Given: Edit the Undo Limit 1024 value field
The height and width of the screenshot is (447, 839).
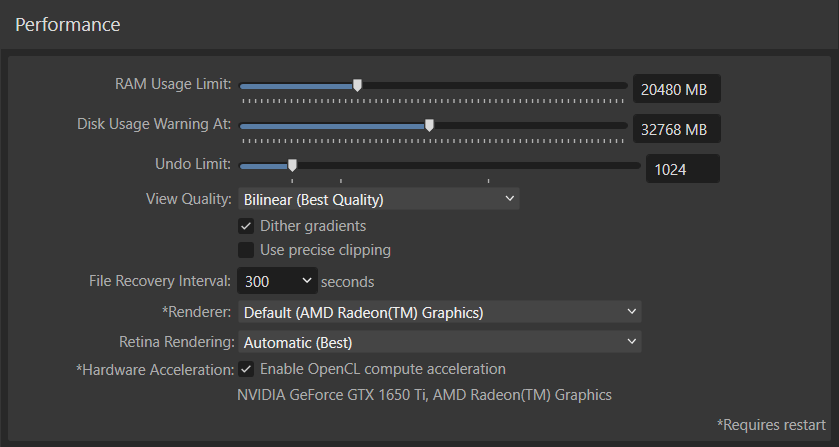Looking at the screenshot, I should (x=683, y=169).
